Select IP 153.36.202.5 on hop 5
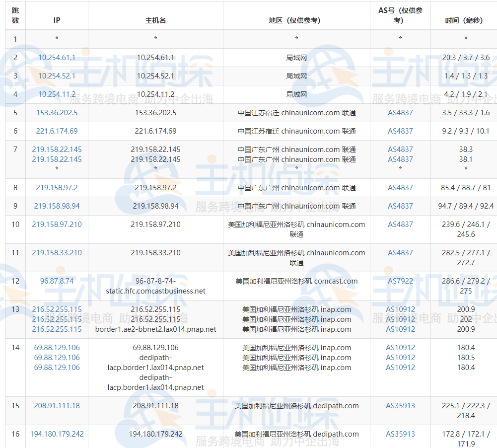 click(x=57, y=113)
